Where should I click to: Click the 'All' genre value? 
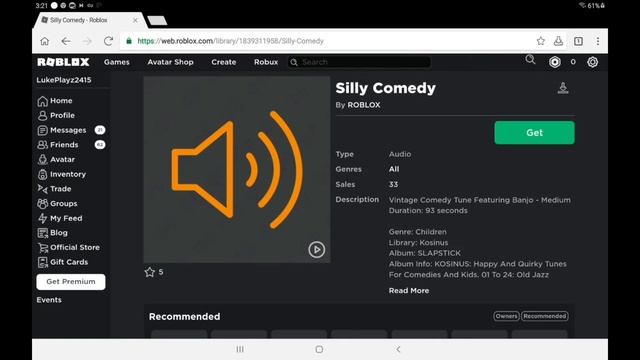click(x=394, y=169)
